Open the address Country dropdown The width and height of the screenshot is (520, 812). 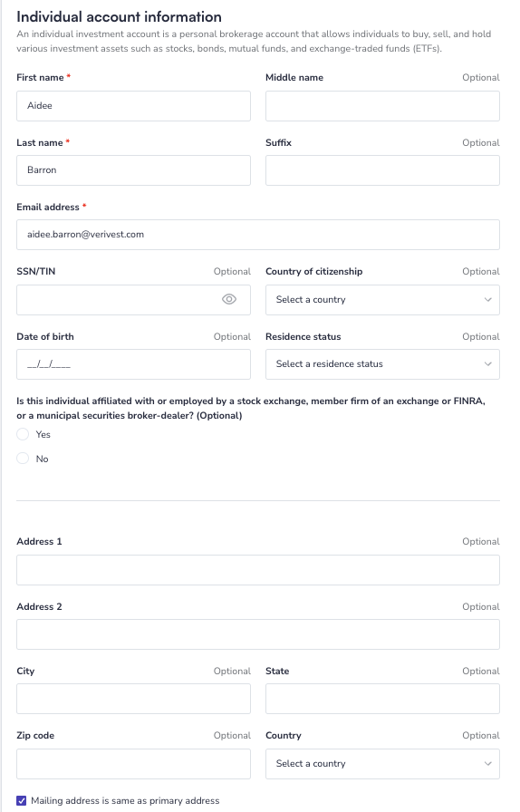click(x=382, y=764)
